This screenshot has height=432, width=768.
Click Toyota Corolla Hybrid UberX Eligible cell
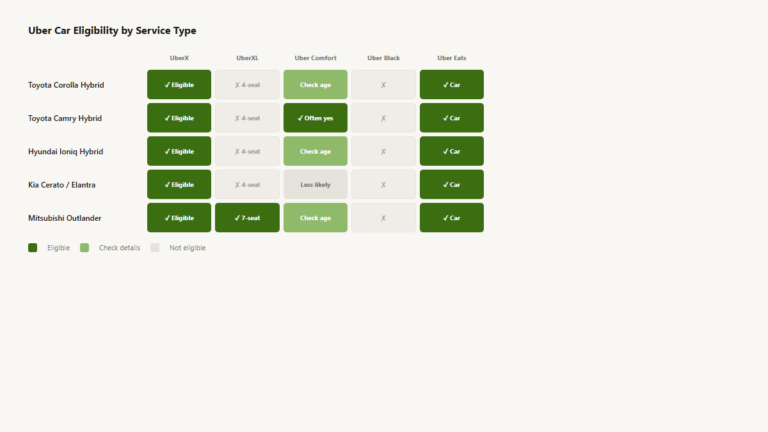pos(179,84)
